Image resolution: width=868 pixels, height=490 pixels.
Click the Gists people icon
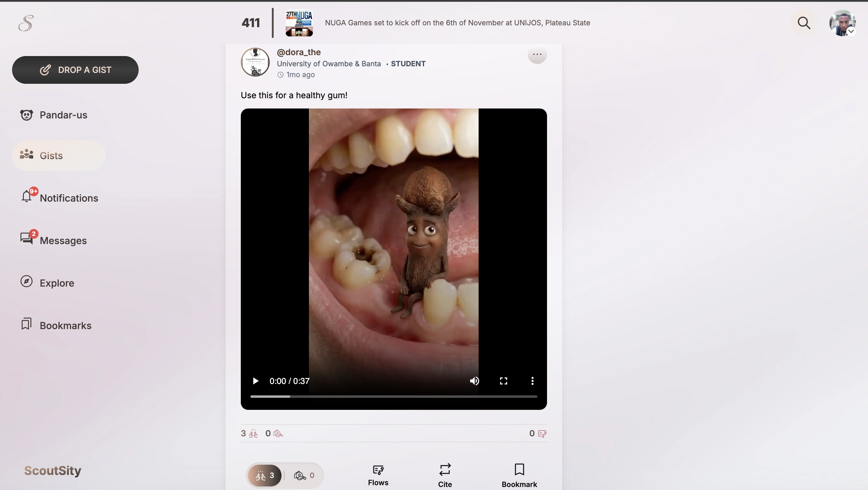coord(26,154)
